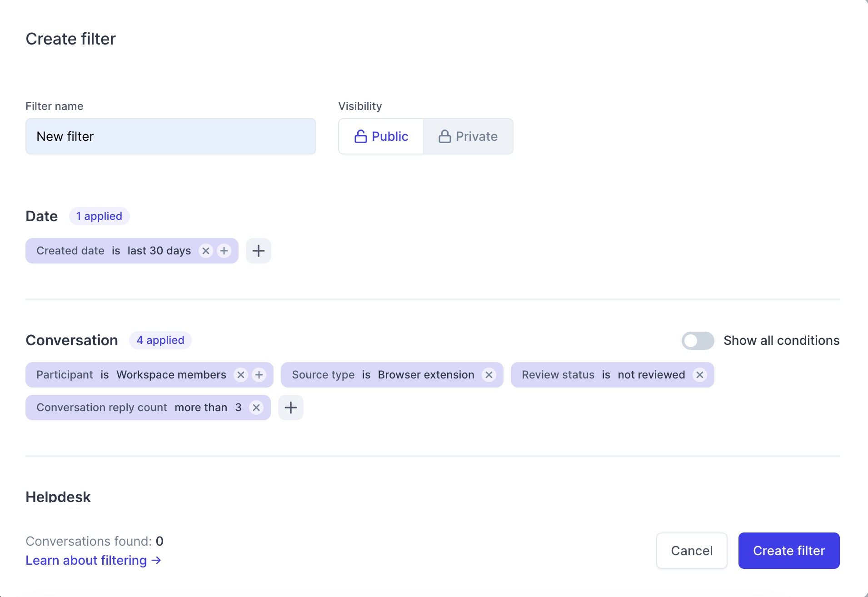Image resolution: width=868 pixels, height=597 pixels.
Task: Change the Source type 'is' operator
Action: pos(366,375)
